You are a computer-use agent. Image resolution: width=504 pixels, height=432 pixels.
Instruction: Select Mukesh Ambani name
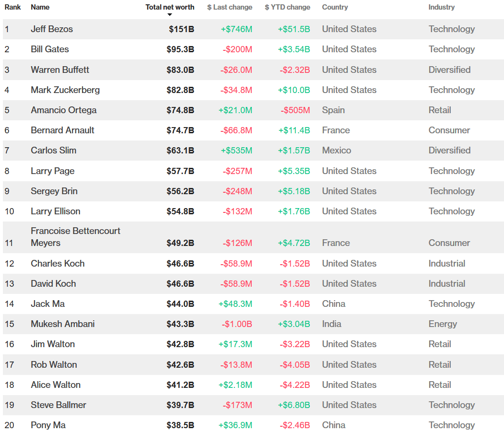[x=63, y=324]
